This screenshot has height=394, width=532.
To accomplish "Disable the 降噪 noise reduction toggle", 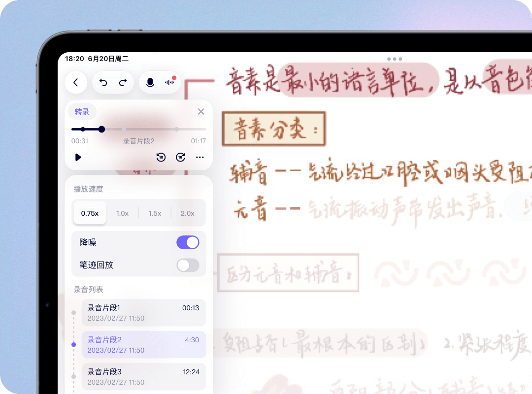I will [188, 242].
